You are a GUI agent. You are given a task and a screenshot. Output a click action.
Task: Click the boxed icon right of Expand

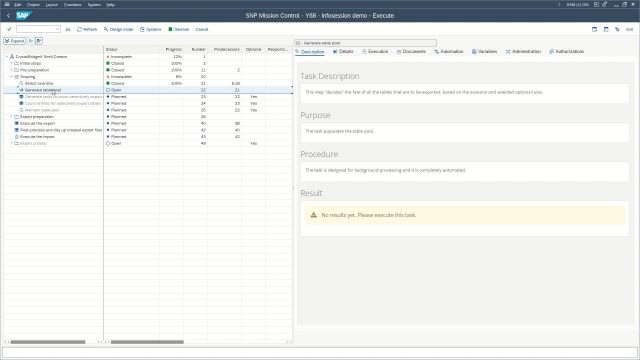(39, 41)
